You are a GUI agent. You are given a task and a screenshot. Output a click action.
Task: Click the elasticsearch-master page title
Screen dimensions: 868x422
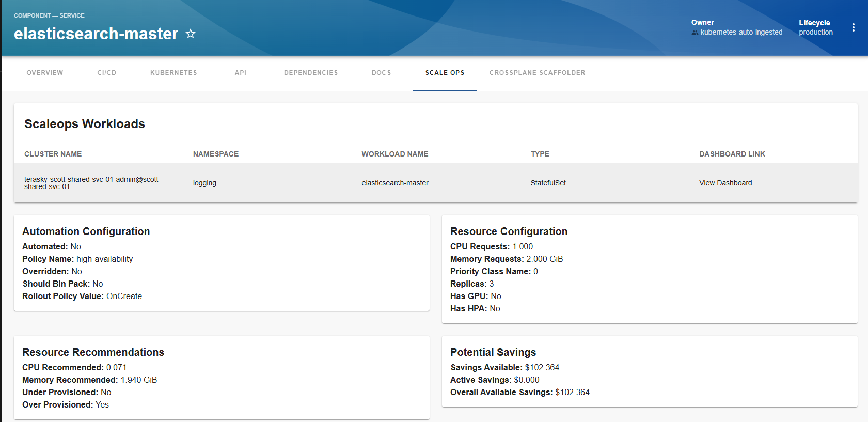[96, 34]
